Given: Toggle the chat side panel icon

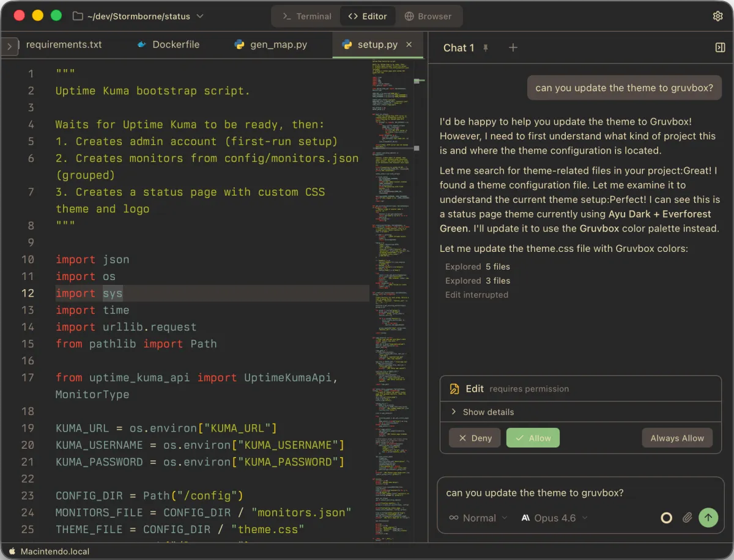Looking at the screenshot, I should (720, 48).
